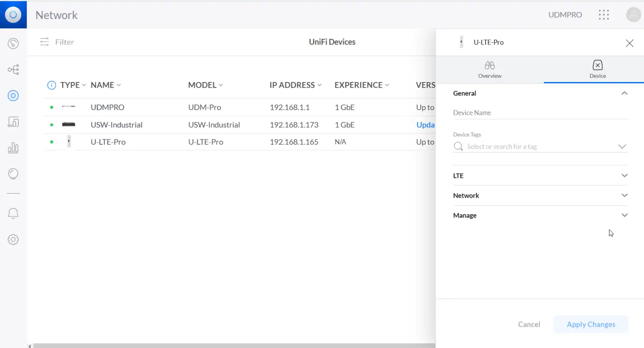This screenshot has width=644, height=348.
Task: Click the Cancel button
Action: coord(529,325)
